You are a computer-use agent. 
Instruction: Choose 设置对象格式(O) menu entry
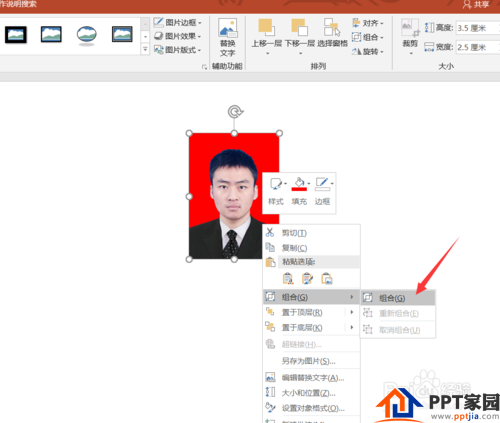pyautogui.click(x=311, y=408)
